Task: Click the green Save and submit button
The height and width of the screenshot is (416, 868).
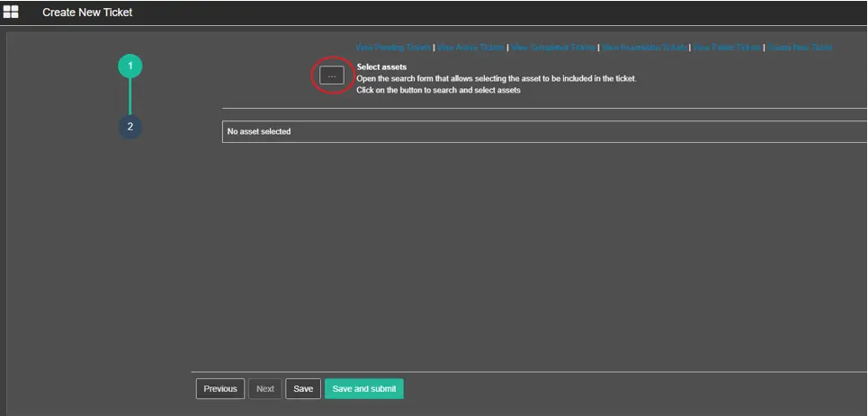Action: [363, 389]
